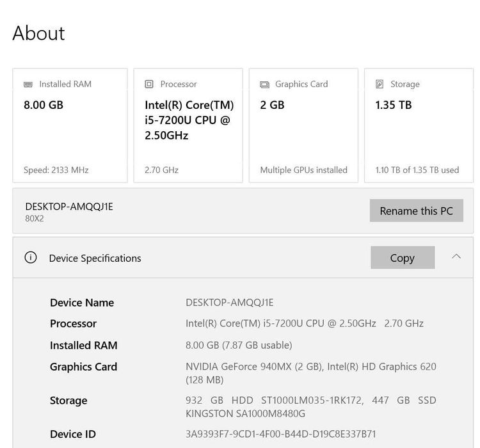Click the Storage drive icon
This screenshot has height=448, width=480.
coord(380,84)
